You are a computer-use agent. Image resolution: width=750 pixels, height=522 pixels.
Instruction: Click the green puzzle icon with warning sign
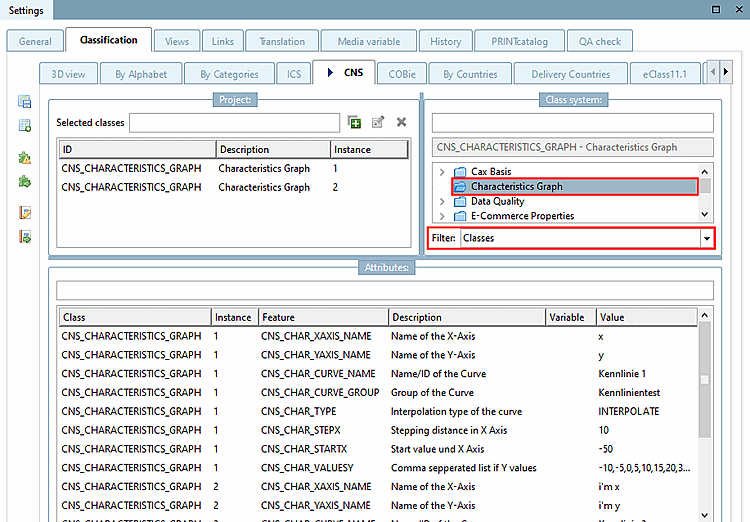[25, 158]
